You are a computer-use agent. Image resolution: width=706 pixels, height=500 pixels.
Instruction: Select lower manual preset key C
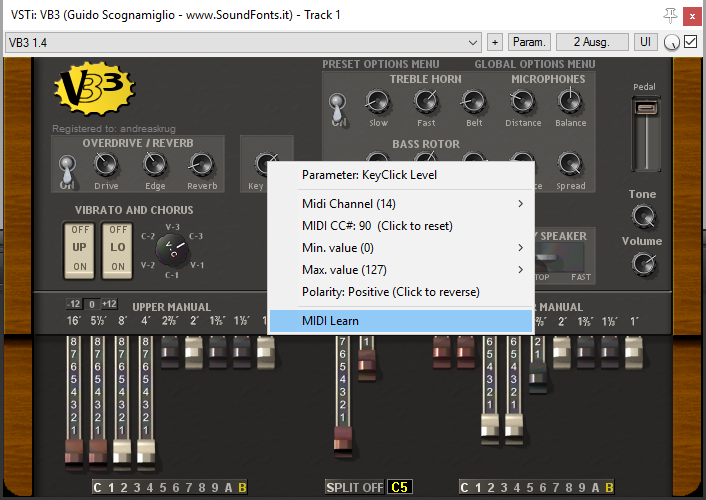(x=465, y=487)
